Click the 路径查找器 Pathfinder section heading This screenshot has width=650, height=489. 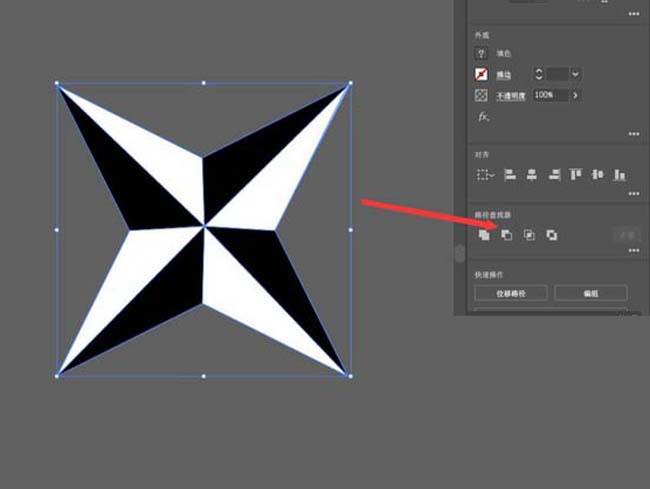(492, 215)
